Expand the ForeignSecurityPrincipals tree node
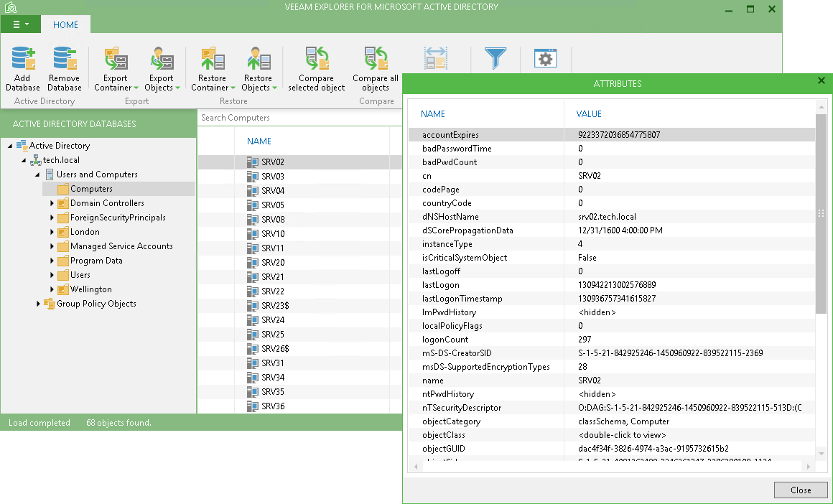 52,218
